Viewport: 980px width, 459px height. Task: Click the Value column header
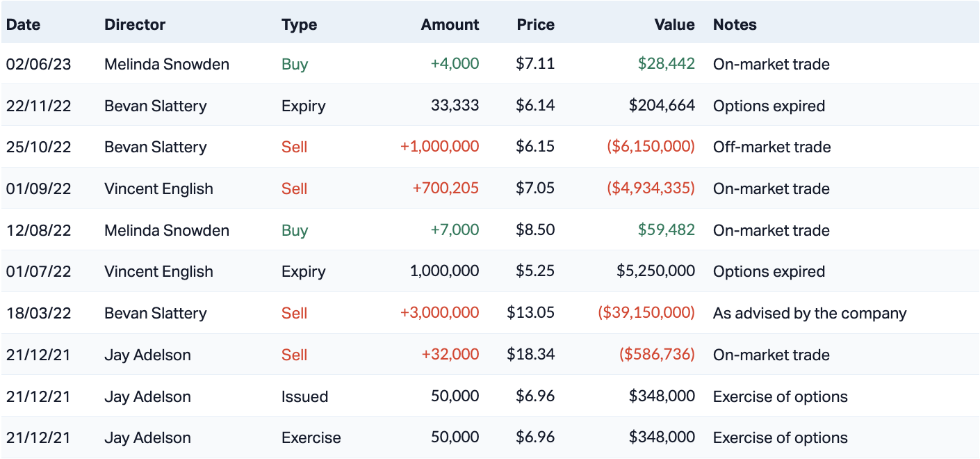pos(674,24)
